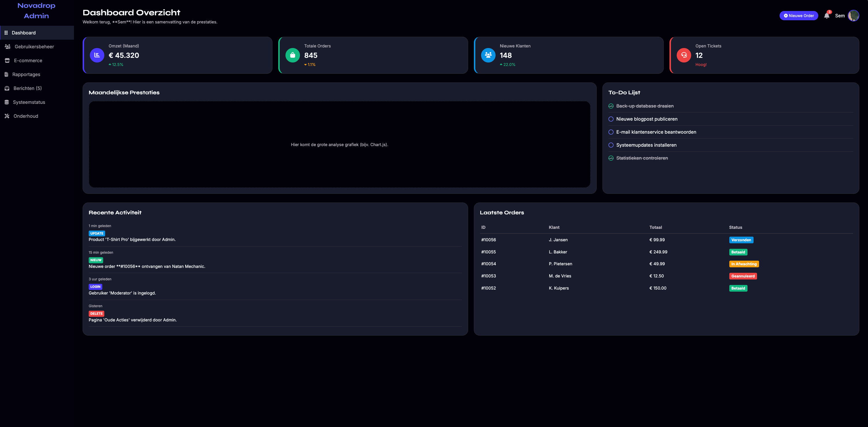Mark 'Systeemupdates installeren' as done
Screen dimensions: 868x427
click(x=611, y=145)
